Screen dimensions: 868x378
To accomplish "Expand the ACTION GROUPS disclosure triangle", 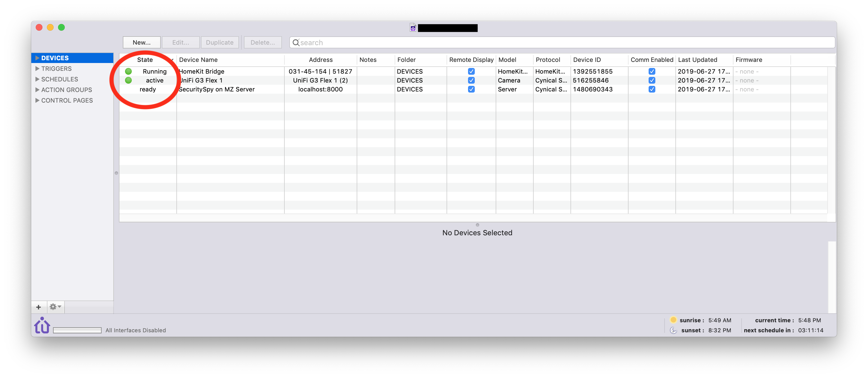I will [x=37, y=89].
